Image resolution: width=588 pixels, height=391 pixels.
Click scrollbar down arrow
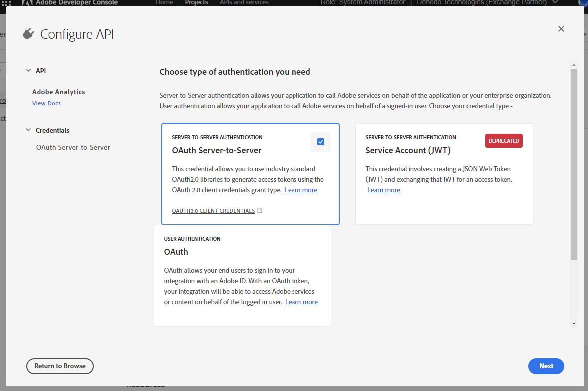pos(574,324)
